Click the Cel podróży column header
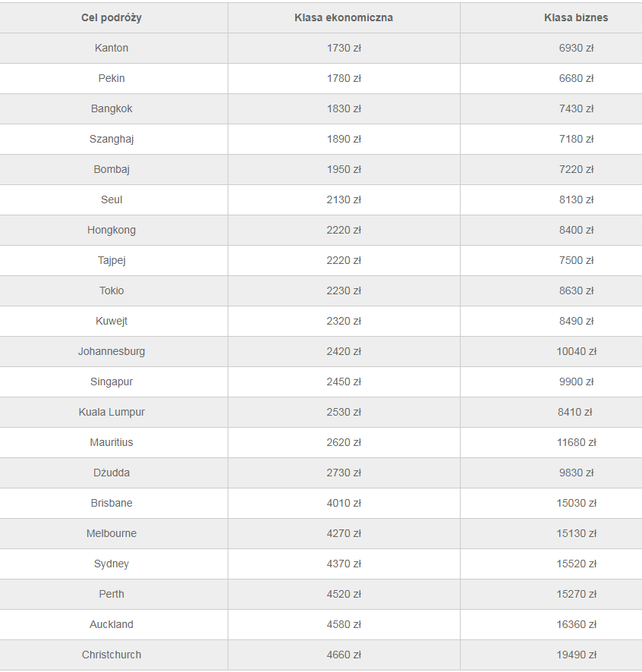The height and width of the screenshot is (672, 642). (112, 17)
